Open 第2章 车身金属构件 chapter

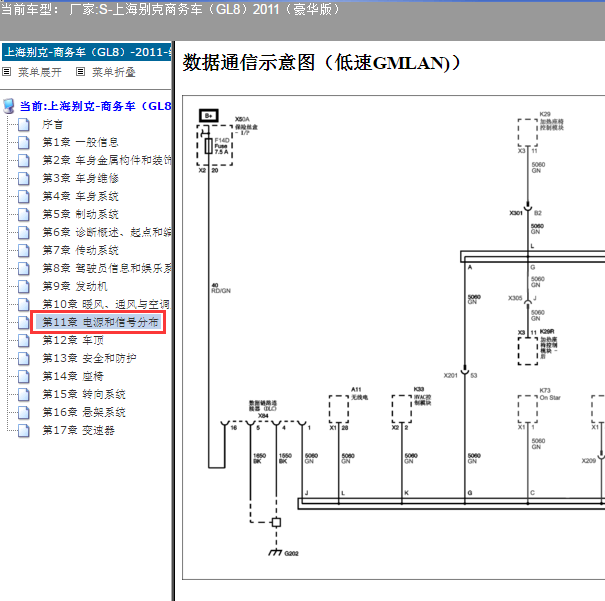pyautogui.click(x=106, y=160)
